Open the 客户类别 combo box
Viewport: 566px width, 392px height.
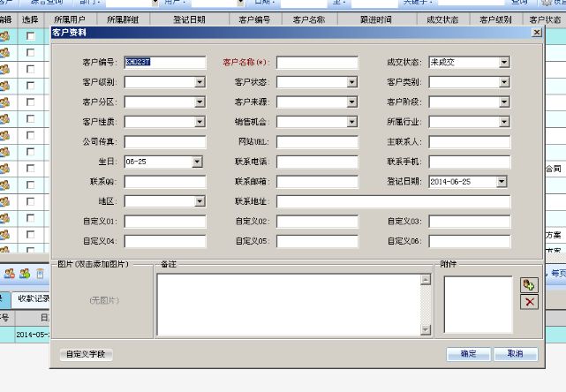click(504, 82)
